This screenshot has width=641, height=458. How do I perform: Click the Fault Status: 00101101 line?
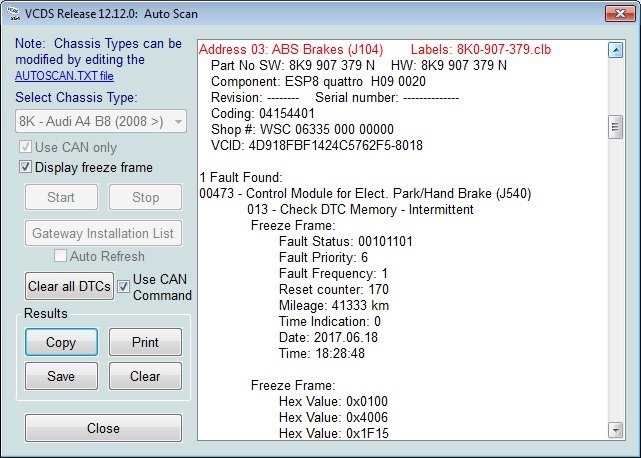(x=345, y=241)
